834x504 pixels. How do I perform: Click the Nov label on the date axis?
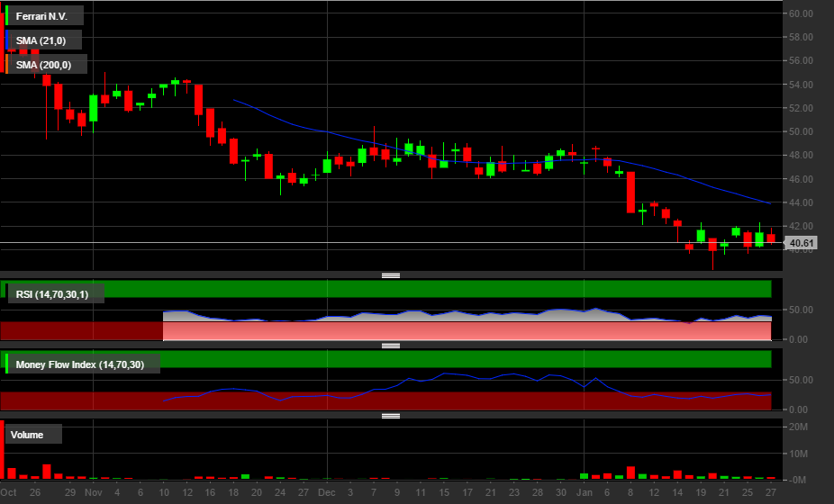[94, 492]
